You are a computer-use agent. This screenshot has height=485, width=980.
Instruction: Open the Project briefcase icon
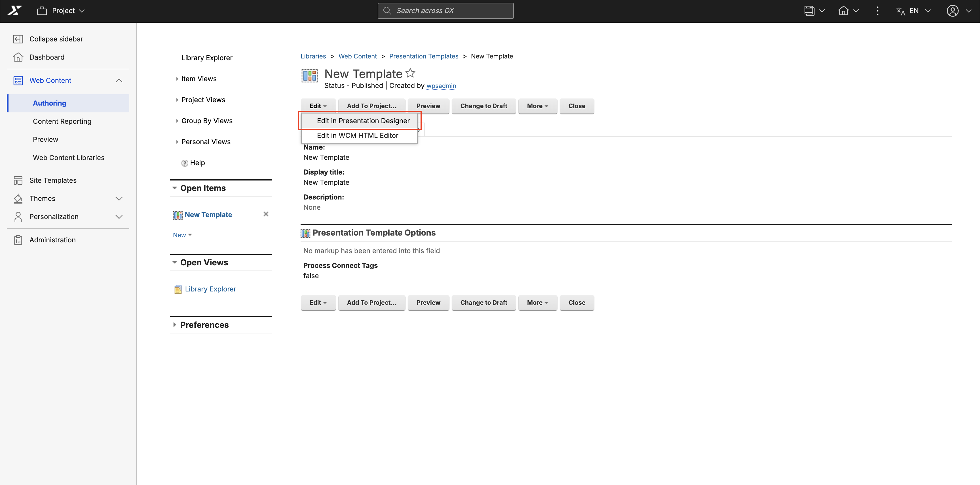[x=42, y=11]
